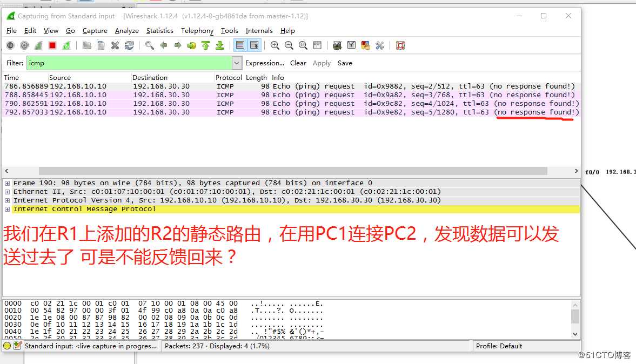This screenshot has height=364, width=636.
Task: Jump to the first packet
Action: coord(206,45)
